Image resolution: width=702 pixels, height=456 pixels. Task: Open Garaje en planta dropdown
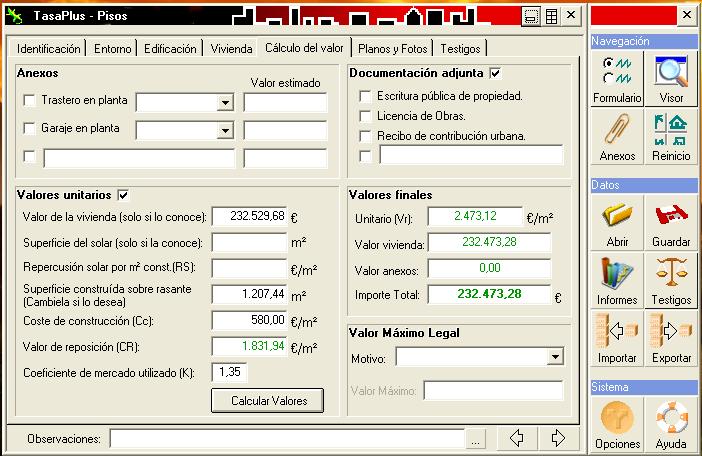pyautogui.click(x=225, y=131)
